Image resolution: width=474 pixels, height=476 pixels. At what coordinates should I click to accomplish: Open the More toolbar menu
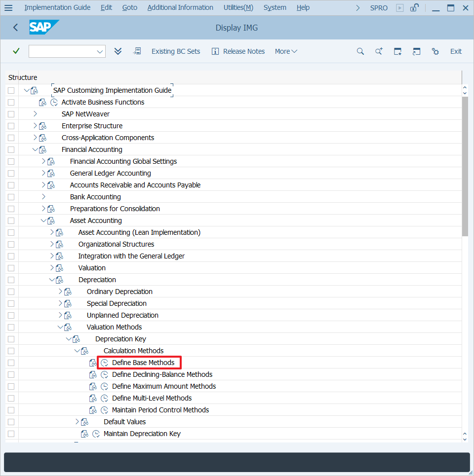[286, 51]
